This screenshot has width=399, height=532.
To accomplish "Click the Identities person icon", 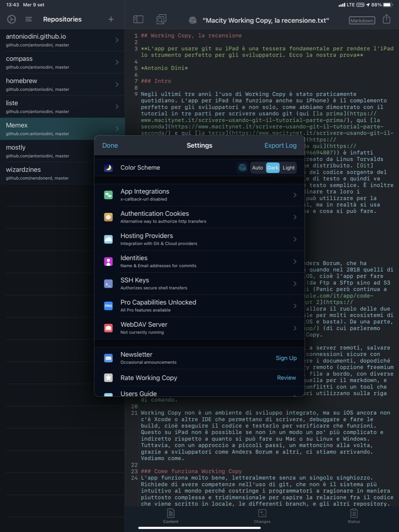I will pyautogui.click(x=108, y=262).
